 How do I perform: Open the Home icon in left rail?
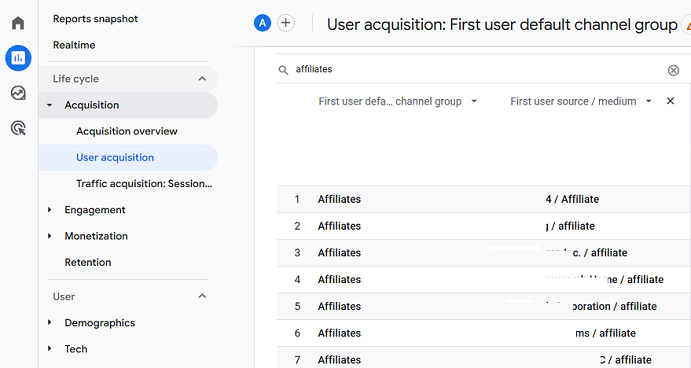coord(18,23)
